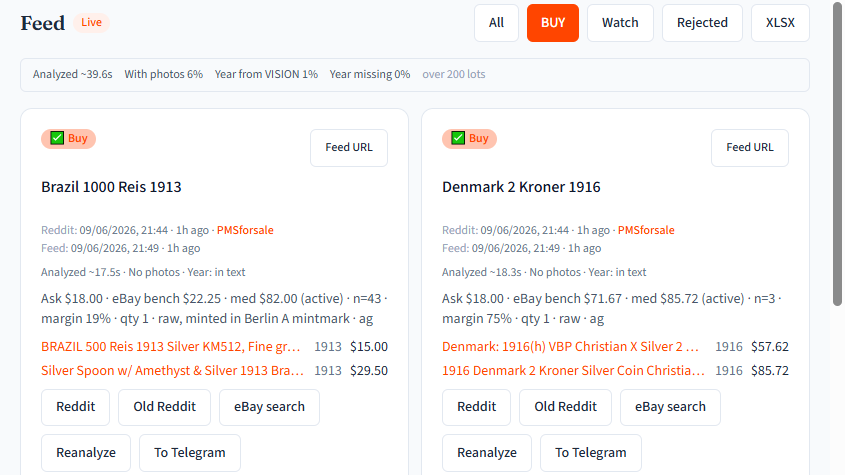Image resolution: width=845 pixels, height=475 pixels.
Task: Click the 'Year from VISION 1%' stat
Action: click(x=266, y=74)
